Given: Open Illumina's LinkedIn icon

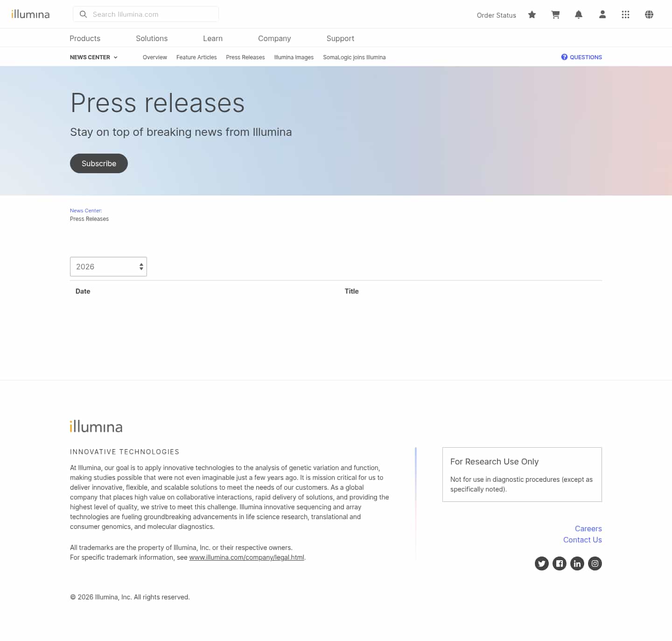Looking at the screenshot, I should click(577, 564).
